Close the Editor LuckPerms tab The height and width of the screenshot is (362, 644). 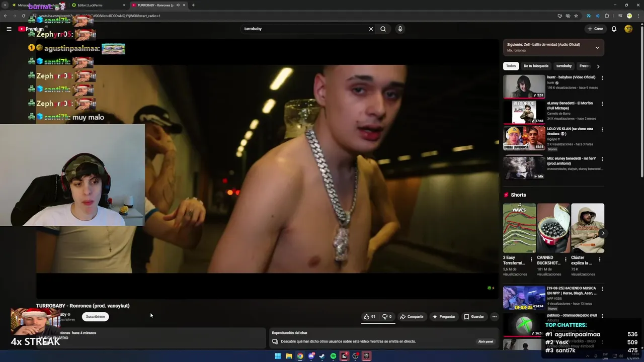pyautogui.click(x=124, y=5)
